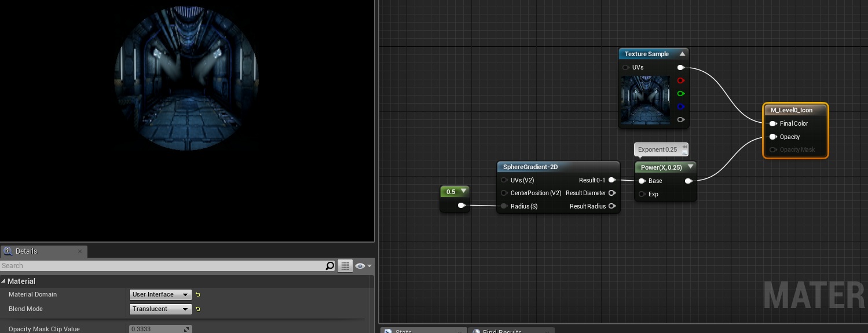Collapse the Material category section
Image resolution: width=868 pixels, height=333 pixels.
point(3,281)
